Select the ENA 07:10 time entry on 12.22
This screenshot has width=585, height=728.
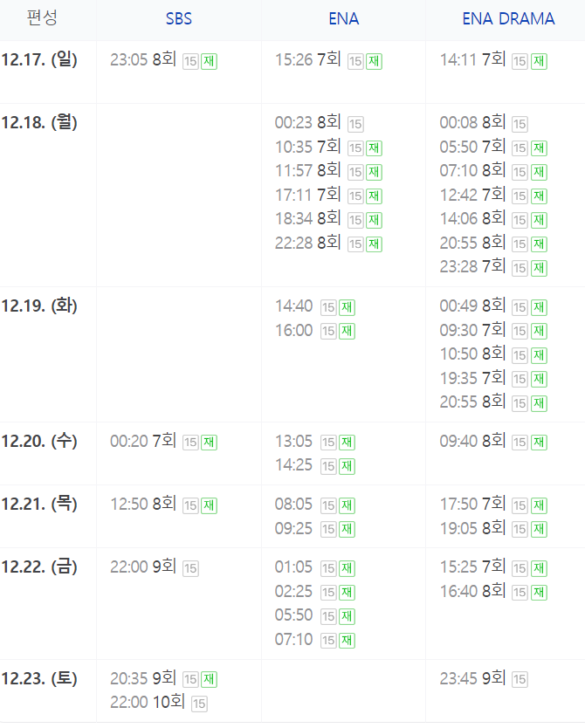pos(294,639)
